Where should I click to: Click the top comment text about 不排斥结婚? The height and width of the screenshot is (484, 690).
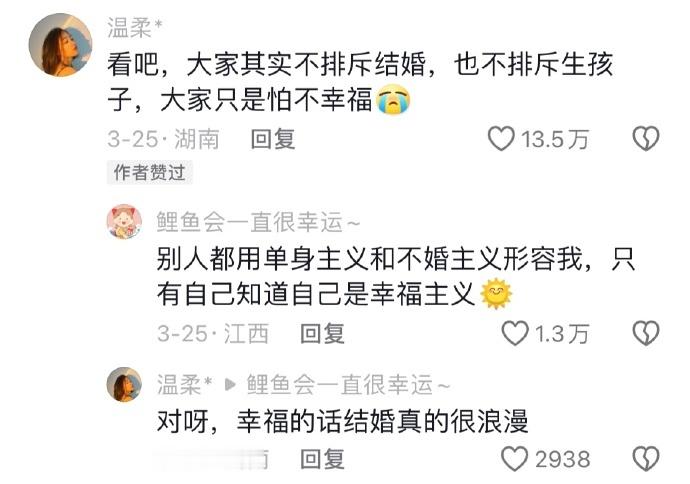click(360, 82)
